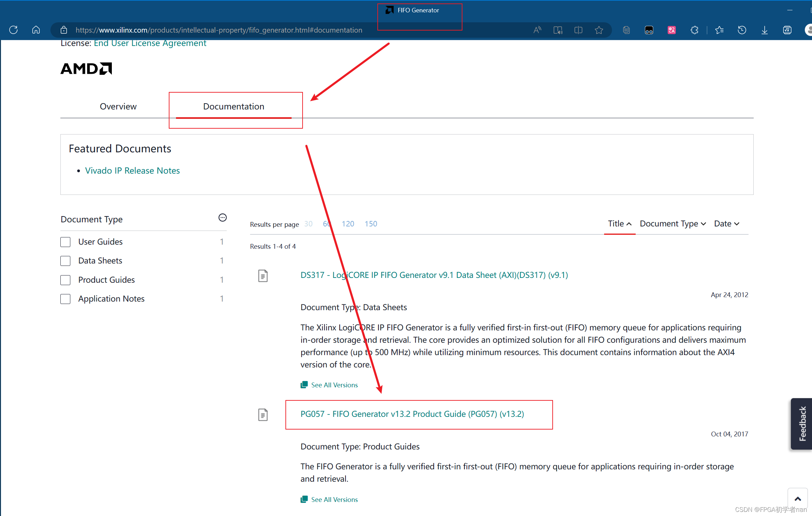Click the browser address bar URL

point(219,30)
